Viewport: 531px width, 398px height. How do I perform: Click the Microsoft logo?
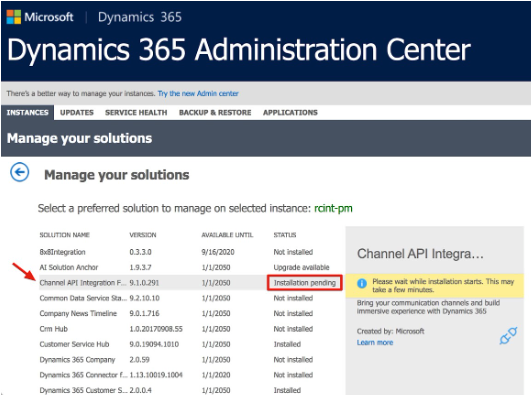[40, 17]
